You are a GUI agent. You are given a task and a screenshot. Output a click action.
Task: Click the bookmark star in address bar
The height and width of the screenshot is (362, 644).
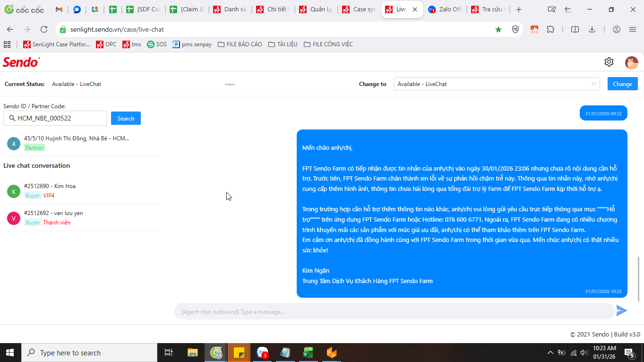pyautogui.click(x=498, y=29)
